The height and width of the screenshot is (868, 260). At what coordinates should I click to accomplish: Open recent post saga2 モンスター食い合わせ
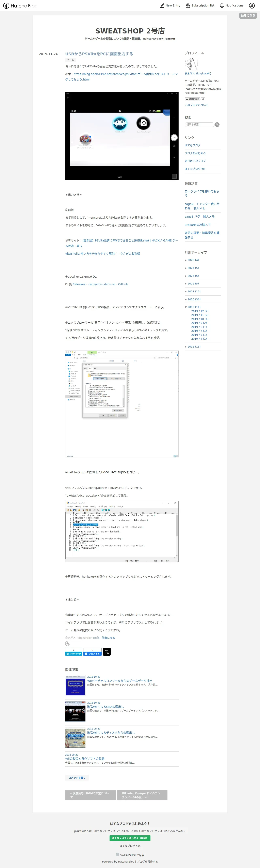coord(202,206)
